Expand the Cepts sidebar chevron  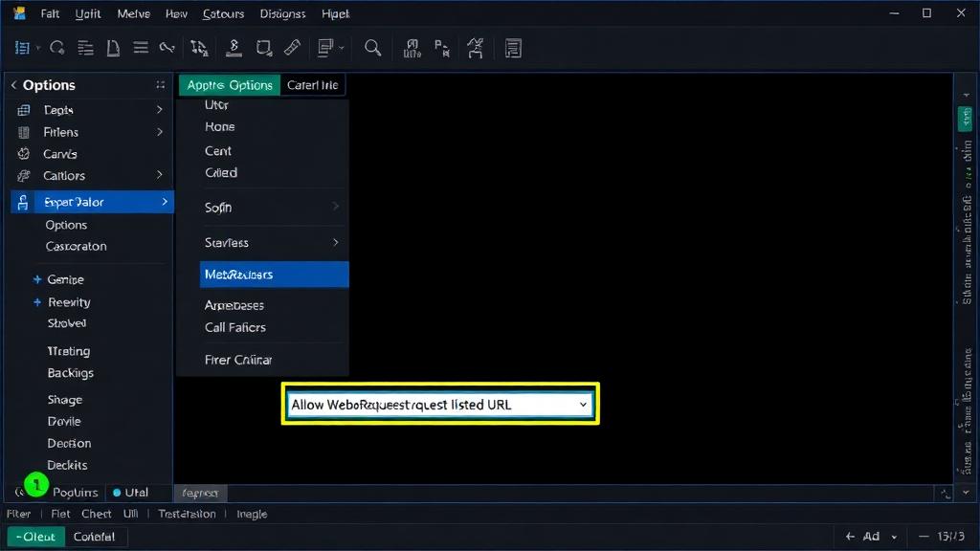click(160, 110)
